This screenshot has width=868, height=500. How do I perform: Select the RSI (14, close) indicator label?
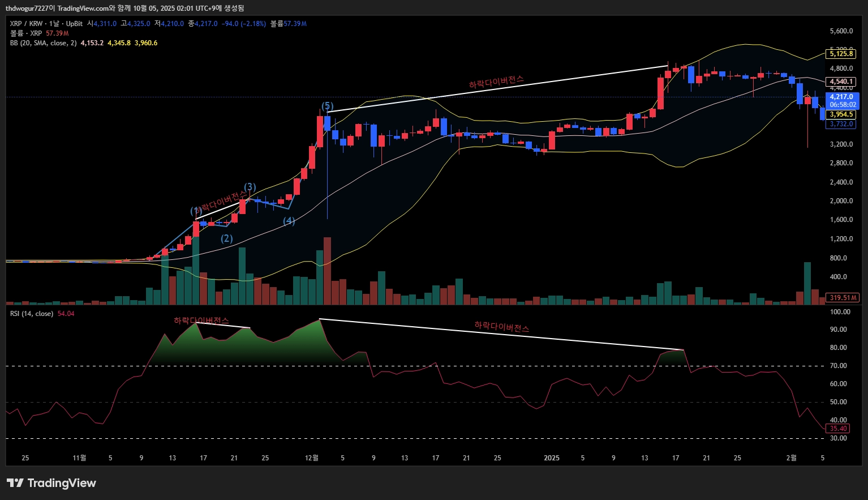click(x=32, y=314)
